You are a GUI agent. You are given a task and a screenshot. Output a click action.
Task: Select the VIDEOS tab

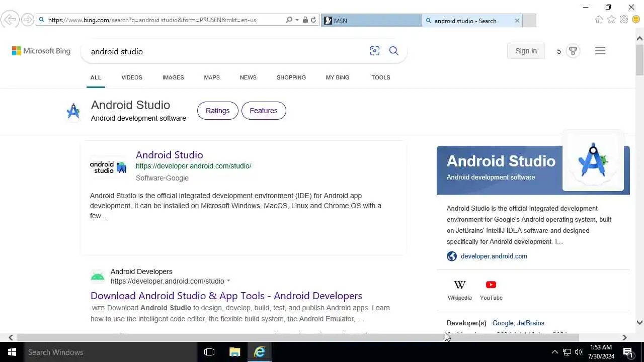pyautogui.click(x=132, y=77)
